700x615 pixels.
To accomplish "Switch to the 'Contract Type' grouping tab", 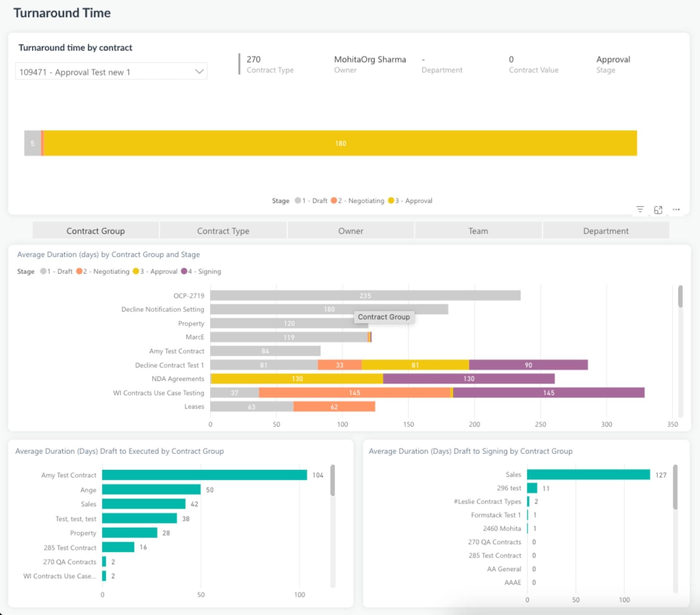I will click(x=223, y=231).
